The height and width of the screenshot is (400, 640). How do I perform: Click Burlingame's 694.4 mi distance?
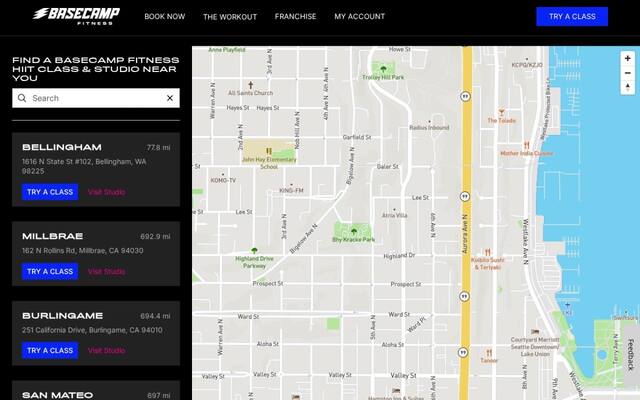155,316
